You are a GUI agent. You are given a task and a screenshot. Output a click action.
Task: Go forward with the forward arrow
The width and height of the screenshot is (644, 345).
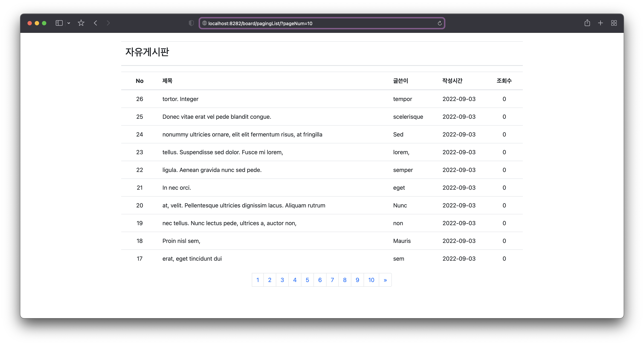click(108, 23)
